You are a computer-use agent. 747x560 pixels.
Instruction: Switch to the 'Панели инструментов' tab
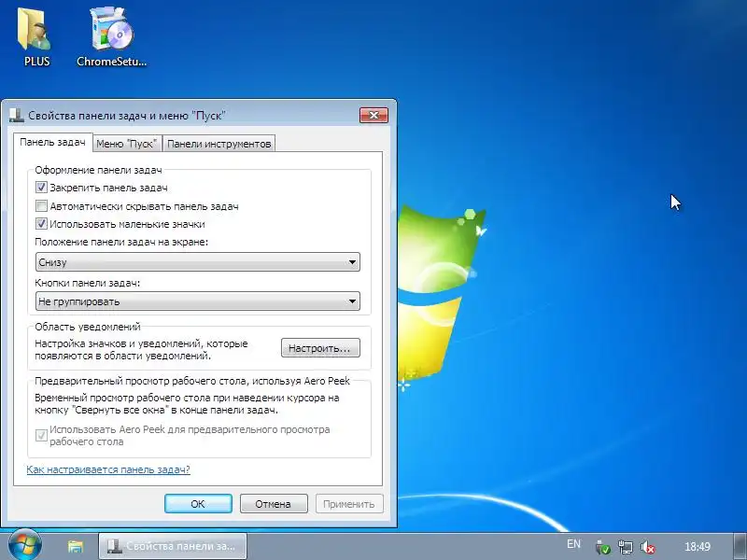point(219,144)
